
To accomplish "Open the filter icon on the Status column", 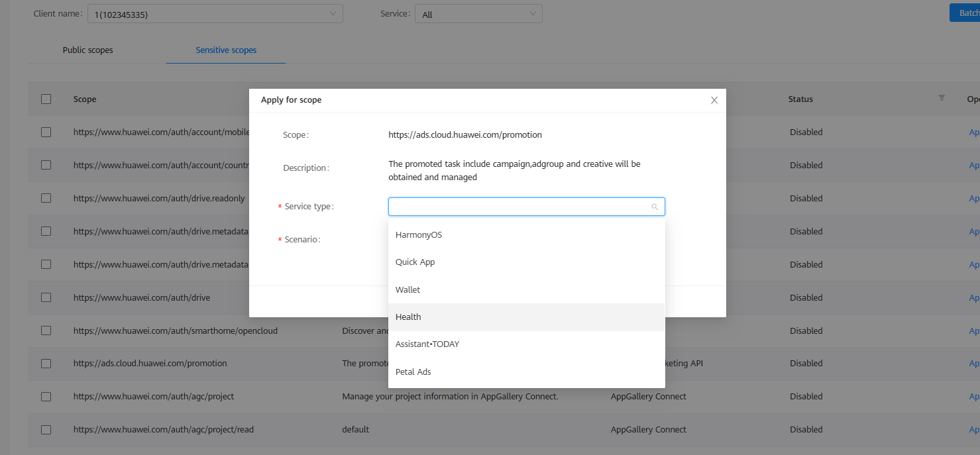I will [942, 97].
